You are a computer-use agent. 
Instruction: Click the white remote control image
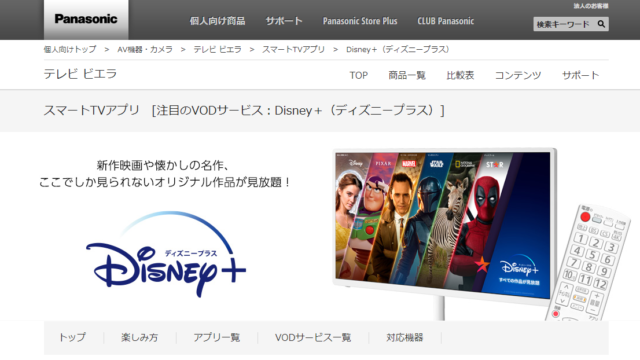click(588, 262)
